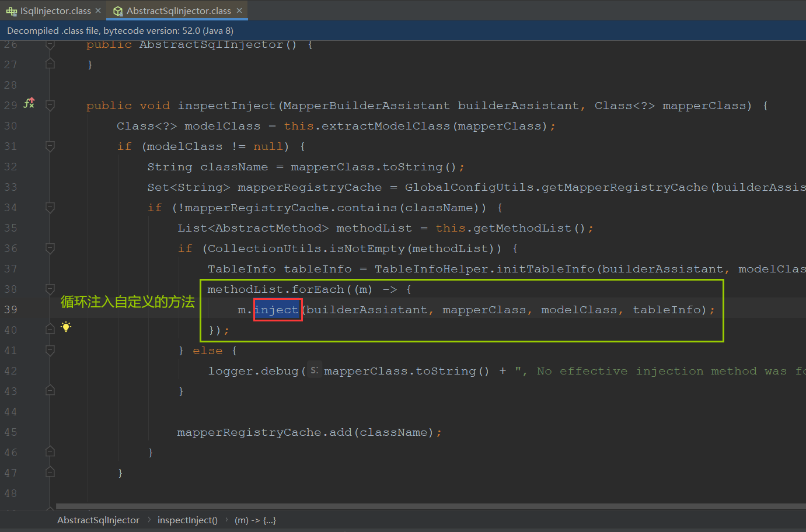Collapse the CollectionUtils if block at line 36
806x532 pixels.
pos(50,249)
